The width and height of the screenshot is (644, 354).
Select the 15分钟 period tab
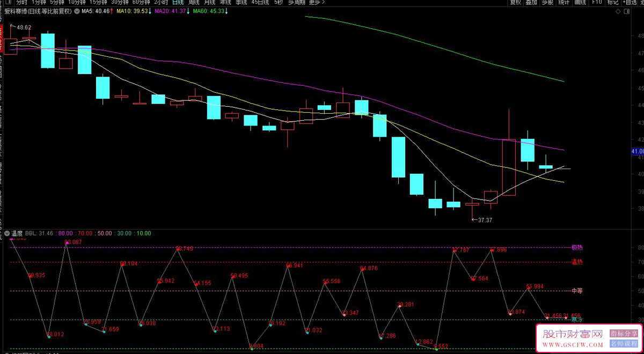(x=99, y=3)
